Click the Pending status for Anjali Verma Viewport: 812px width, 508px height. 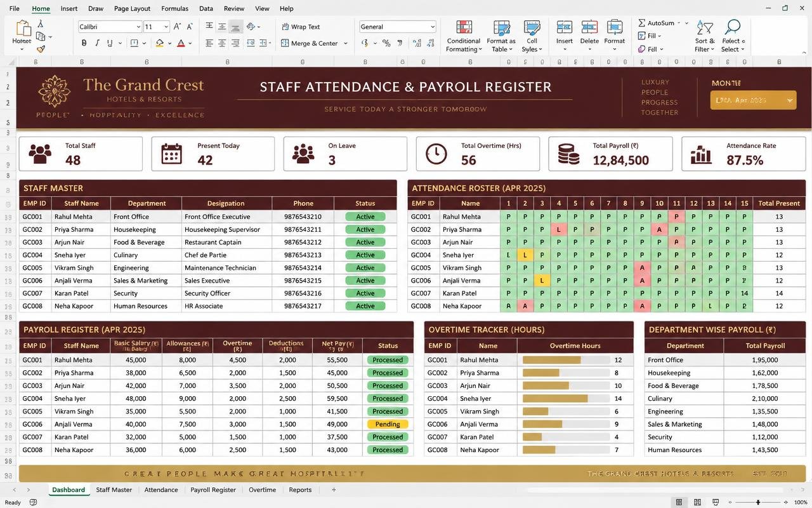388,424
